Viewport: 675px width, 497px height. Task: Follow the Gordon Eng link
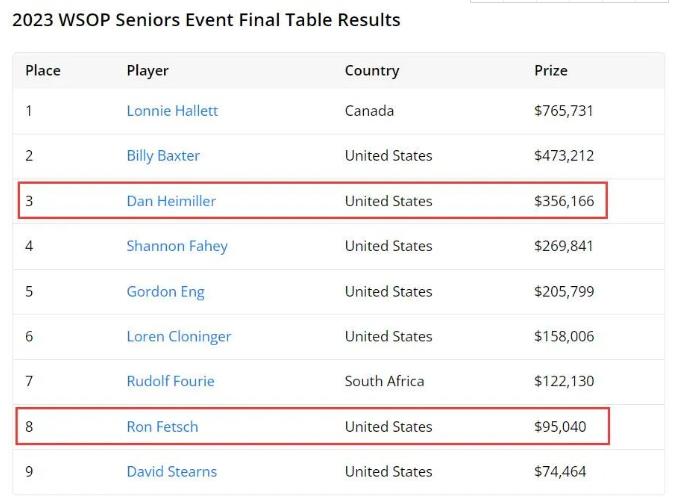[x=165, y=292]
